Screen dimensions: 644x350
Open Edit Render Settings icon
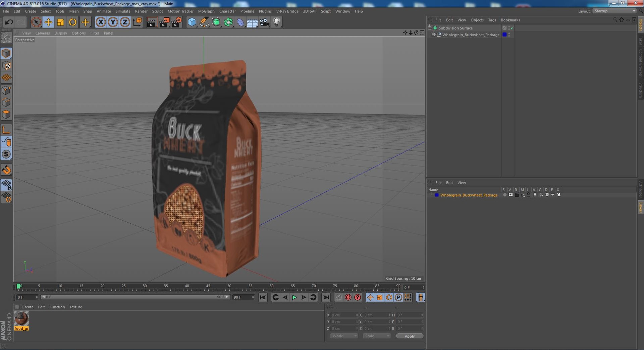(x=176, y=22)
